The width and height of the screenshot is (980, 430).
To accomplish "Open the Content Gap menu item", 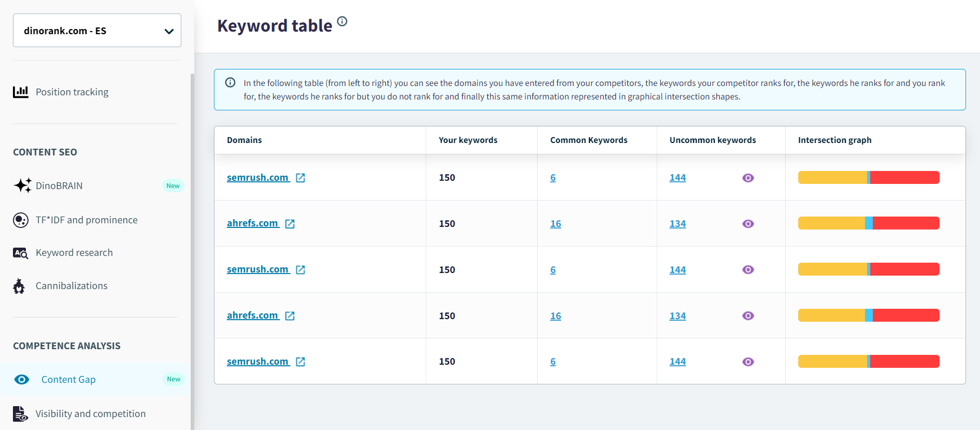I will (x=68, y=380).
